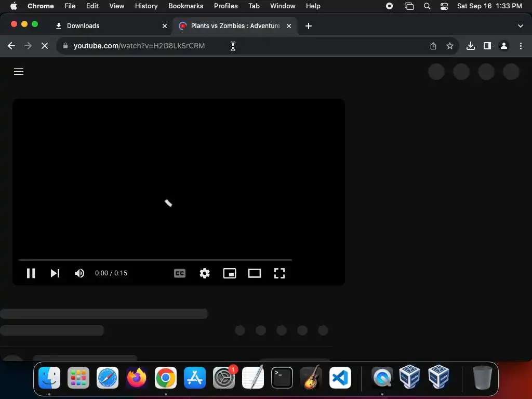Open Chrome three-dot menu

[x=521, y=46]
